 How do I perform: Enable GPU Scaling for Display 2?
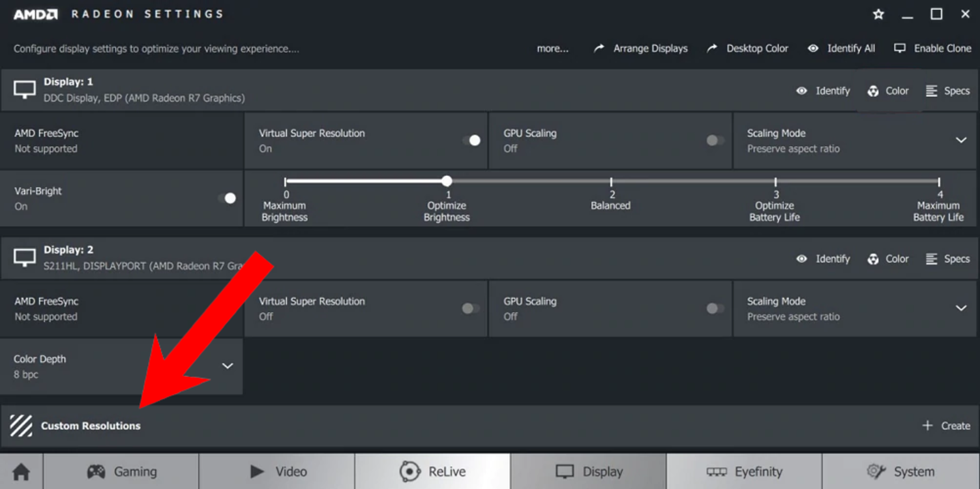[x=715, y=308]
